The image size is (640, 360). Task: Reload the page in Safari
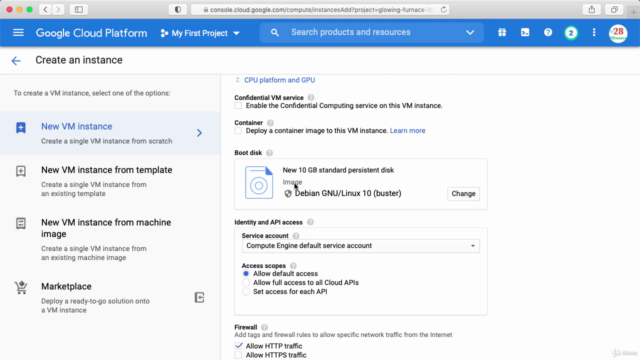443,9
